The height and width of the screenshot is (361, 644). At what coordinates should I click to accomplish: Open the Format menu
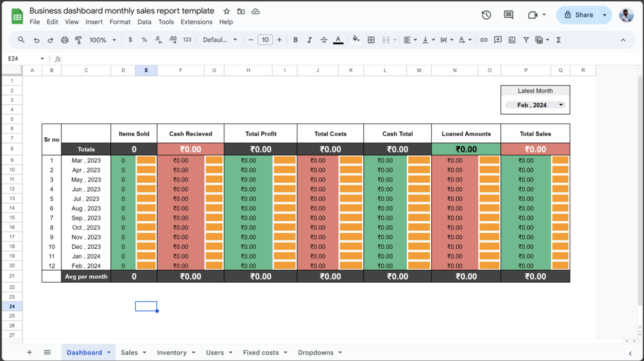click(x=120, y=22)
